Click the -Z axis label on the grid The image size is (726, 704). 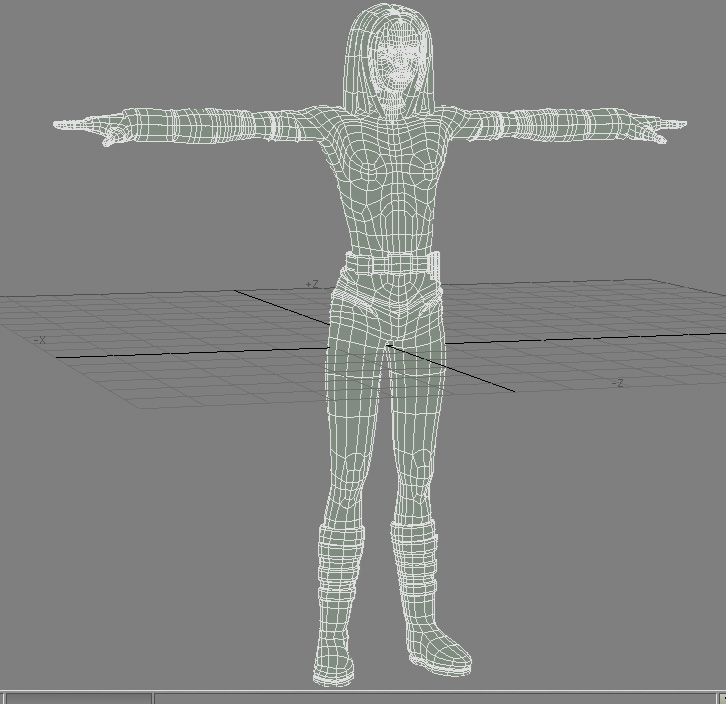[617, 384]
